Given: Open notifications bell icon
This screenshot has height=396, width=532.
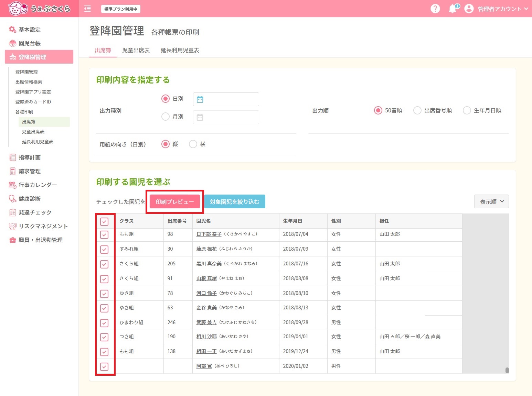Looking at the screenshot, I should point(453,9).
